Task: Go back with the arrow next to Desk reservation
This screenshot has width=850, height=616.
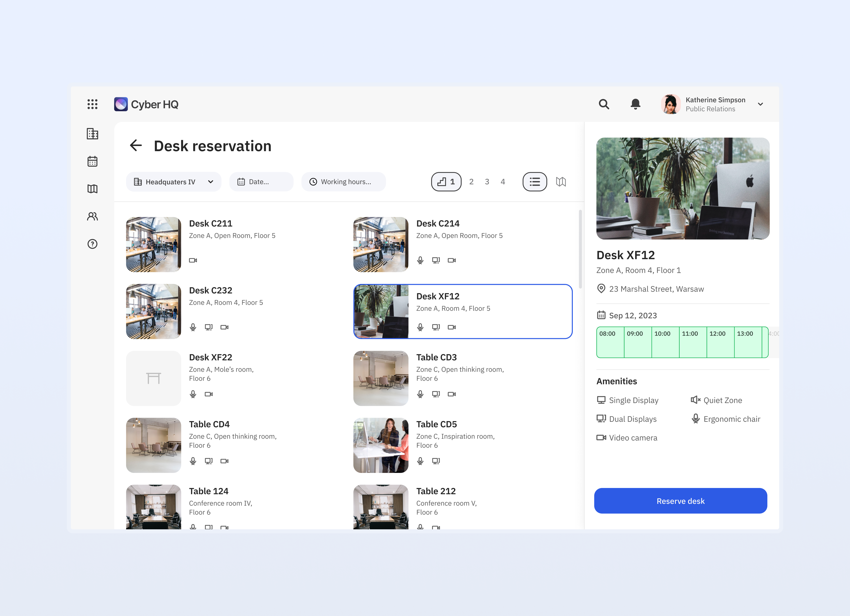Action: pyautogui.click(x=136, y=145)
